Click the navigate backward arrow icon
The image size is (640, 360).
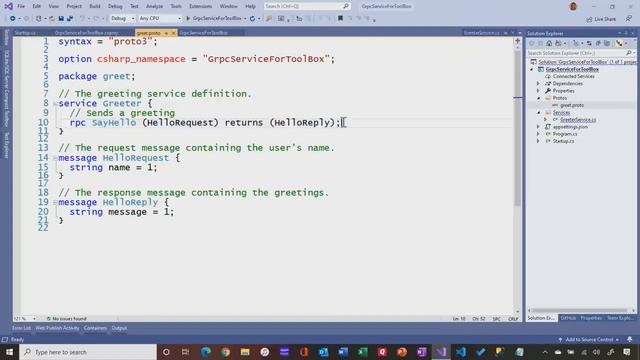click(12, 18)
